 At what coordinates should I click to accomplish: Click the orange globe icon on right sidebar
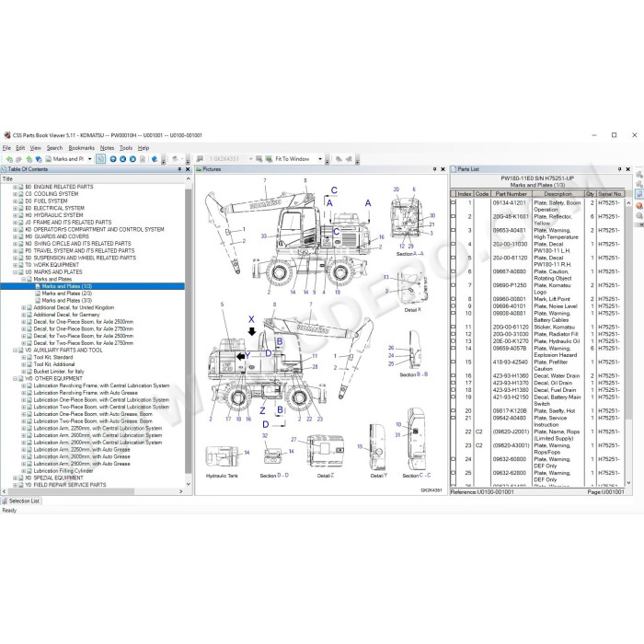[x=639, y=205]
